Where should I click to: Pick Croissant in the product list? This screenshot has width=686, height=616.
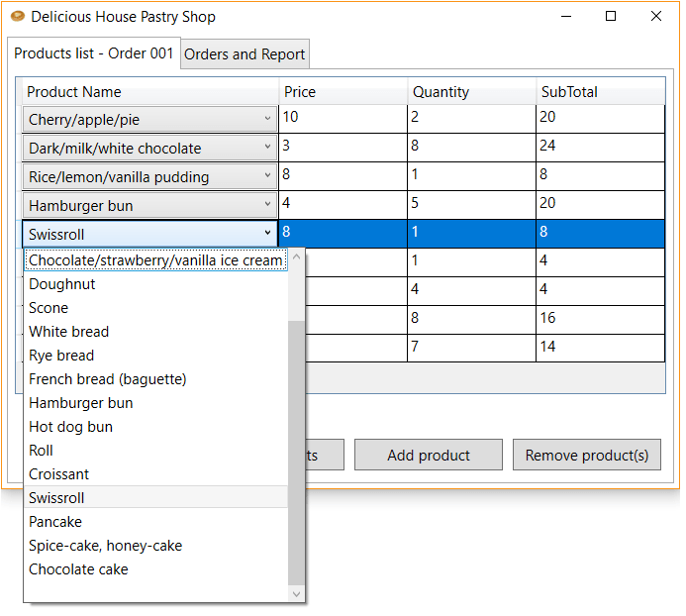(59, 474)
